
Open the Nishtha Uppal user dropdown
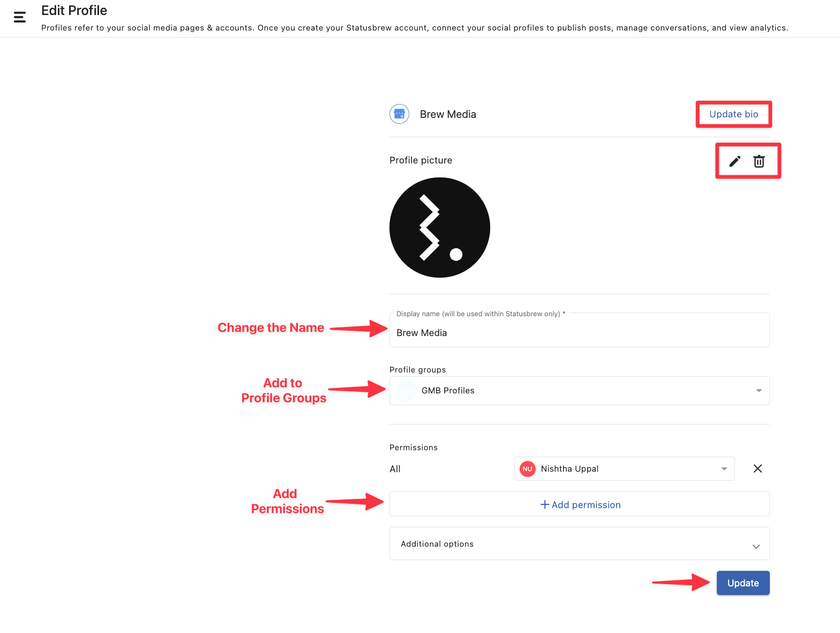(624, 468)
